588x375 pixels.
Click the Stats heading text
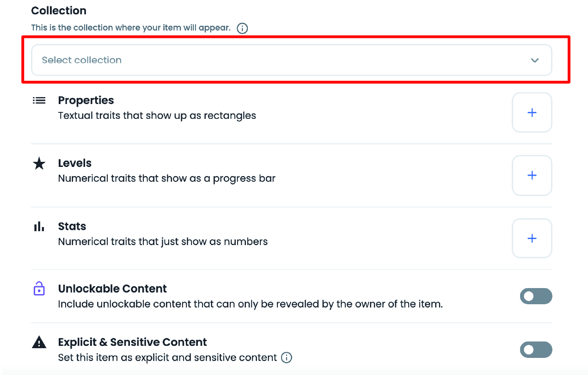(72, 226)
